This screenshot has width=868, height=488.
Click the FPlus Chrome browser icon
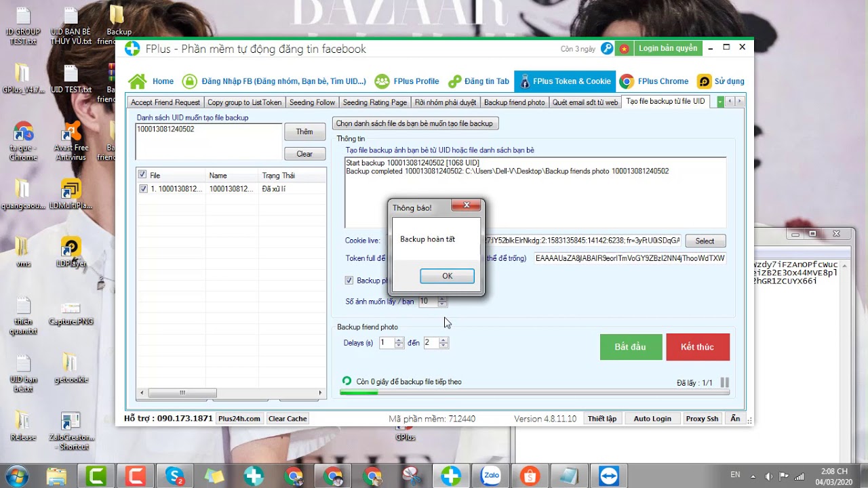click(x=627, y=81)
